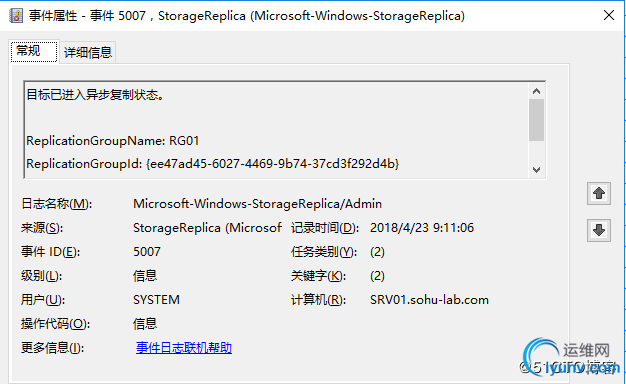Click the computer value SRV01.sohu-lab.com

(429, 300)
